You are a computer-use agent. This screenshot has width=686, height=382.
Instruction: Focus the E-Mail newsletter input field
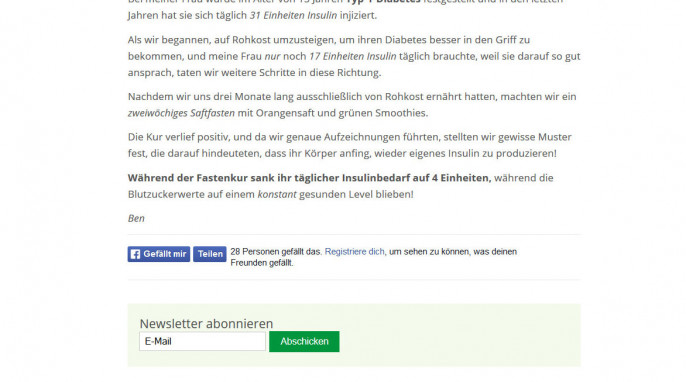(202, 341)
